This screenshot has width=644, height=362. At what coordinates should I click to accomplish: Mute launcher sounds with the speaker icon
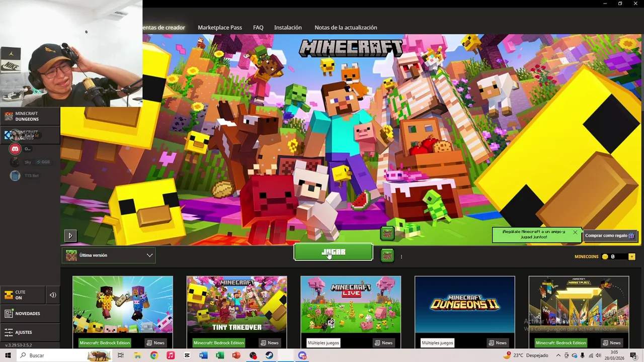(53, 295)
